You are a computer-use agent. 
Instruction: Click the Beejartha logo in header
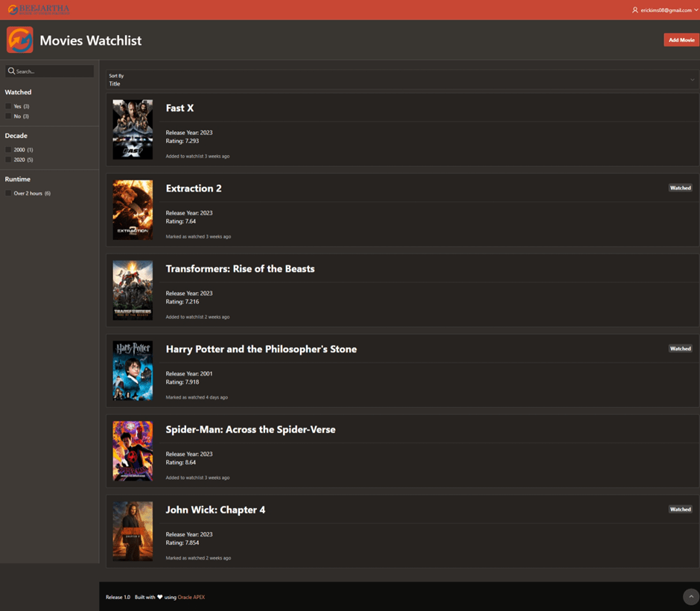click(39, 10)
